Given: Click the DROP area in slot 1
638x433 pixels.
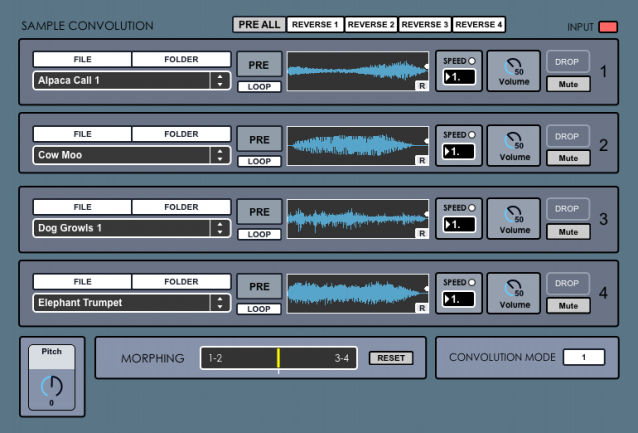Looking at the screenshot, I should (x=567, y=62).
